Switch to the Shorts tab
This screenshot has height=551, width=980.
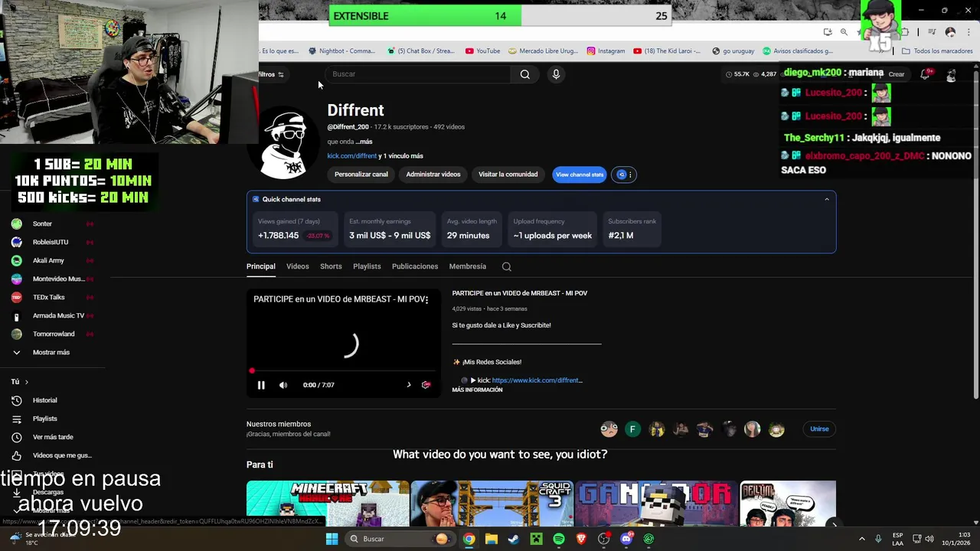[x=331, y=266]
